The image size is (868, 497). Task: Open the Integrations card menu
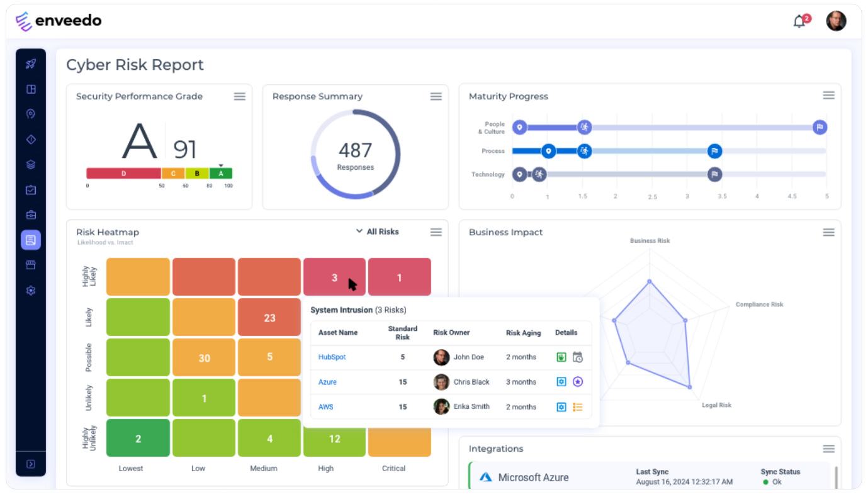[828, 449]
